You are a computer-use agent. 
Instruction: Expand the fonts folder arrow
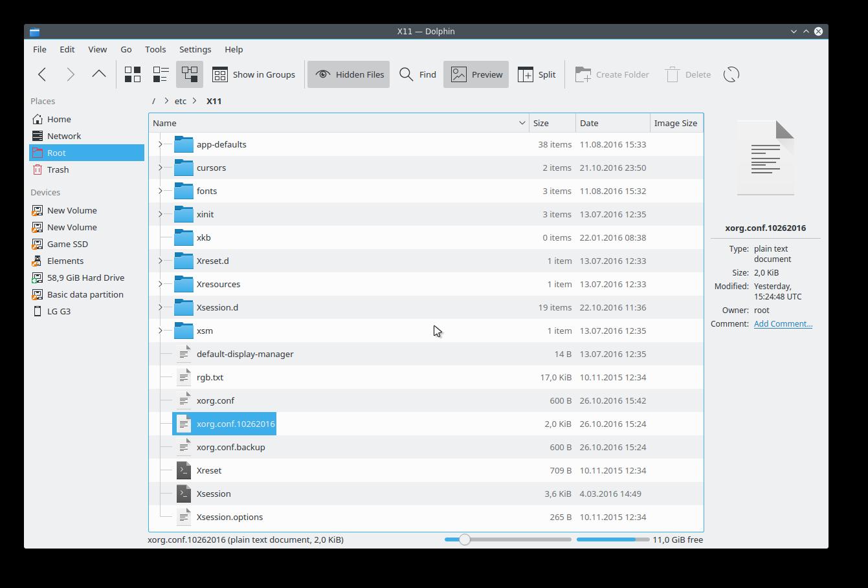[161, 191]
